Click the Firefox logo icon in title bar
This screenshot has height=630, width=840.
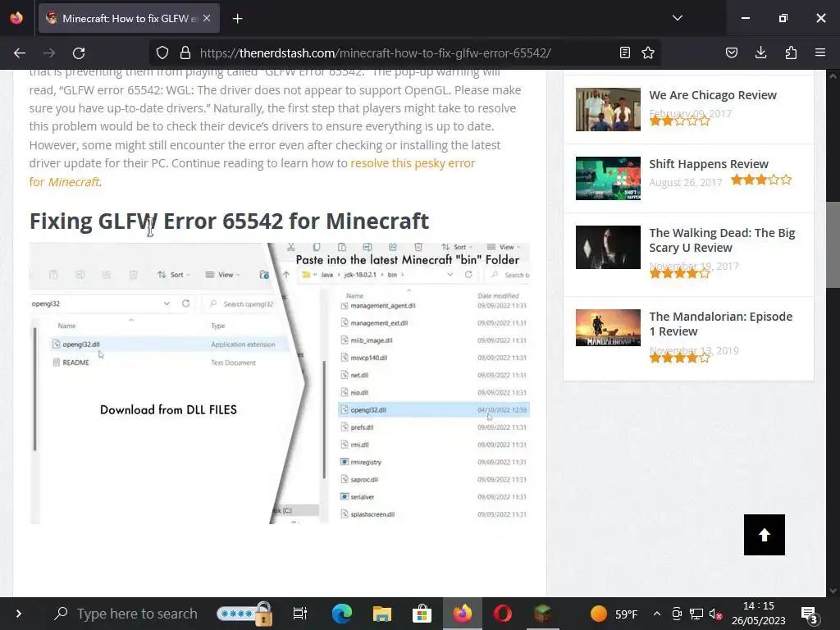coord(16,18)
